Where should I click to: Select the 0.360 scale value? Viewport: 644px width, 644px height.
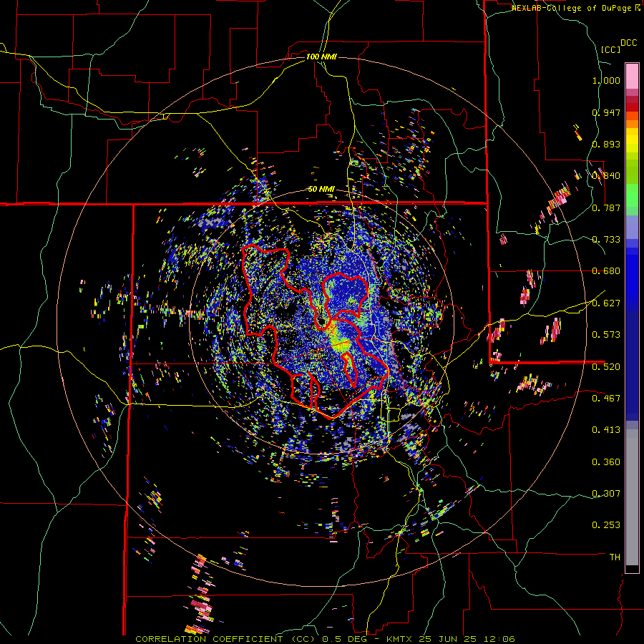[606, 462]
